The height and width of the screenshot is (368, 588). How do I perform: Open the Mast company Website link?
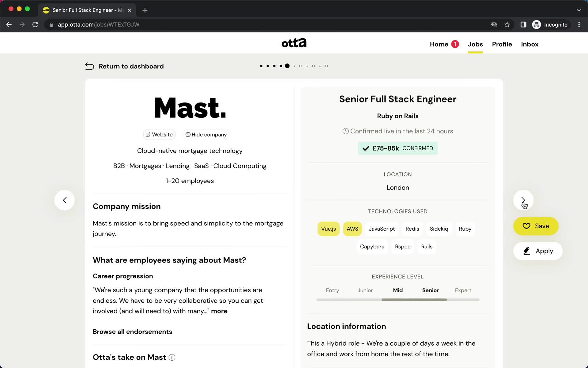point(159,135)
